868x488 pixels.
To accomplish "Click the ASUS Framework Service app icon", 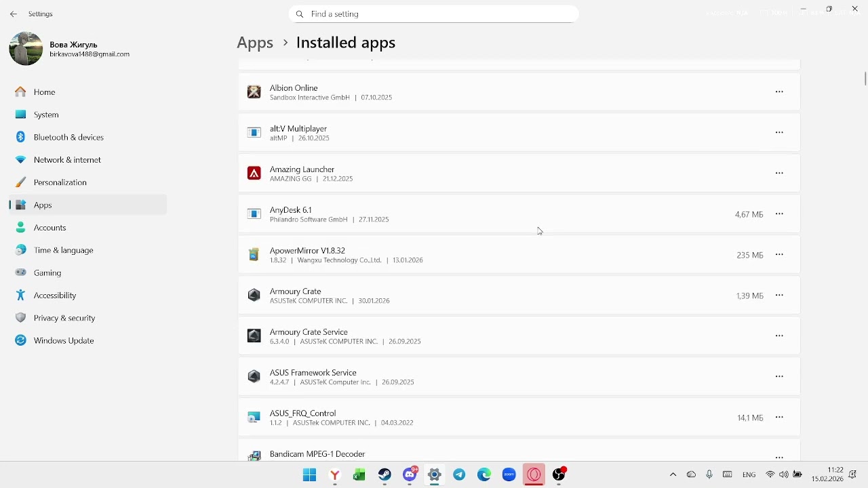I will click(254, 377).
